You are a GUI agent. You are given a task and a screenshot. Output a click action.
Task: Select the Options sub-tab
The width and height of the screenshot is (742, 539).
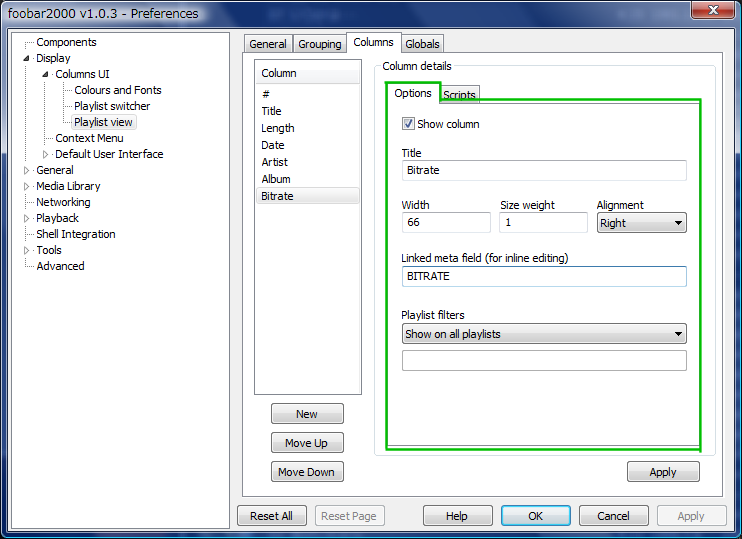[413, 93]
